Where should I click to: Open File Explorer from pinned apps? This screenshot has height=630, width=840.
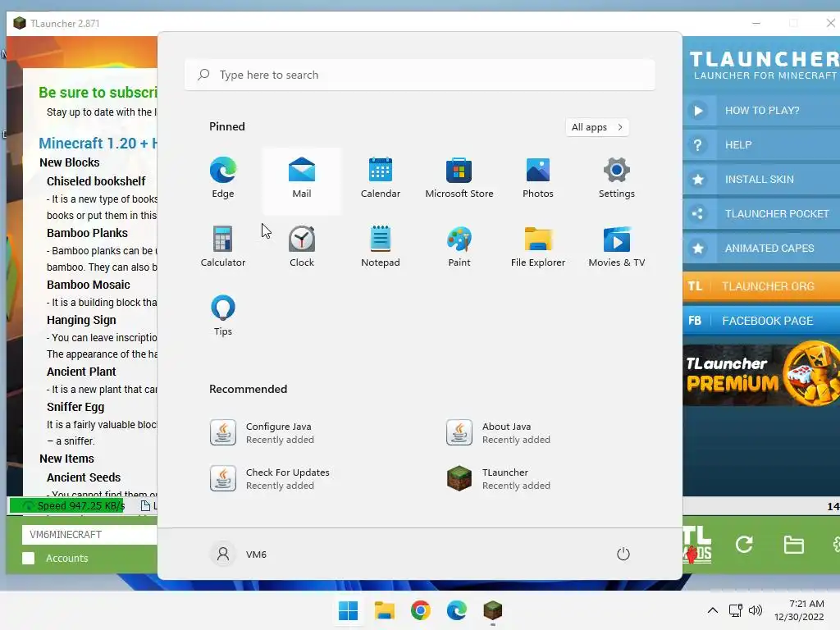pos(538,246)
